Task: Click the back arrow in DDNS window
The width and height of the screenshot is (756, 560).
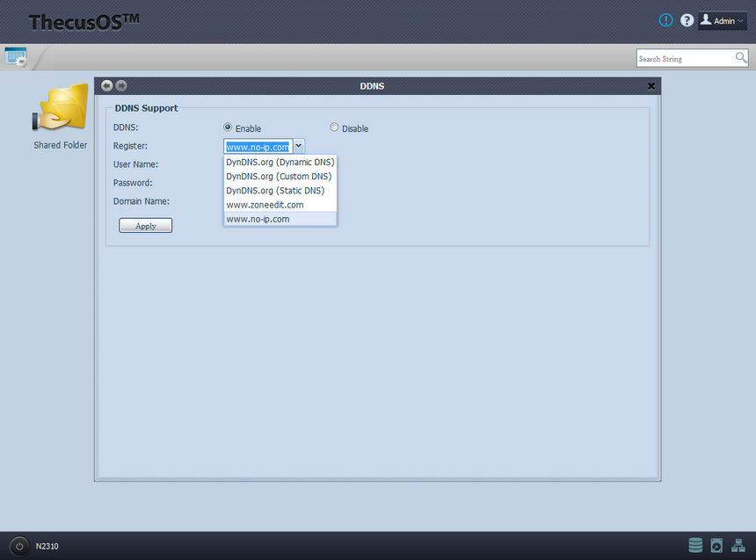Action: tap(107, 85)
